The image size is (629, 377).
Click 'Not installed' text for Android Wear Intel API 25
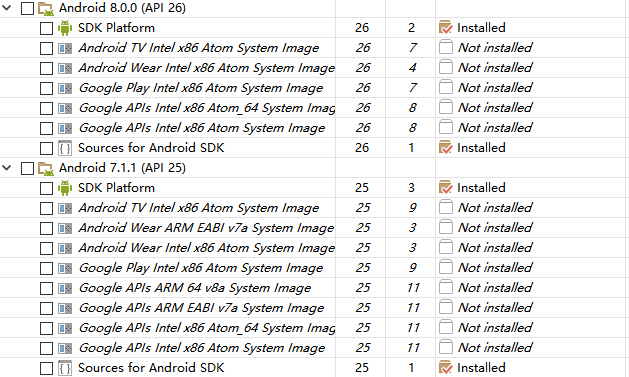click(x=495, y=248)
